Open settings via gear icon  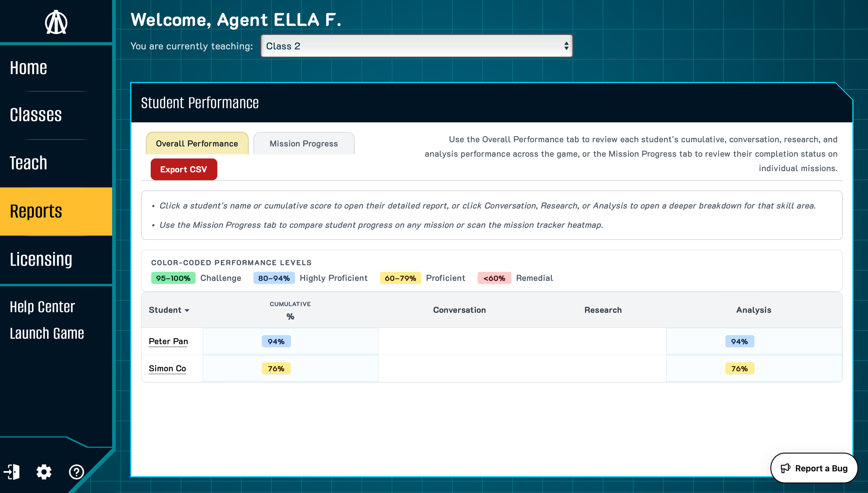pos(44,472)
